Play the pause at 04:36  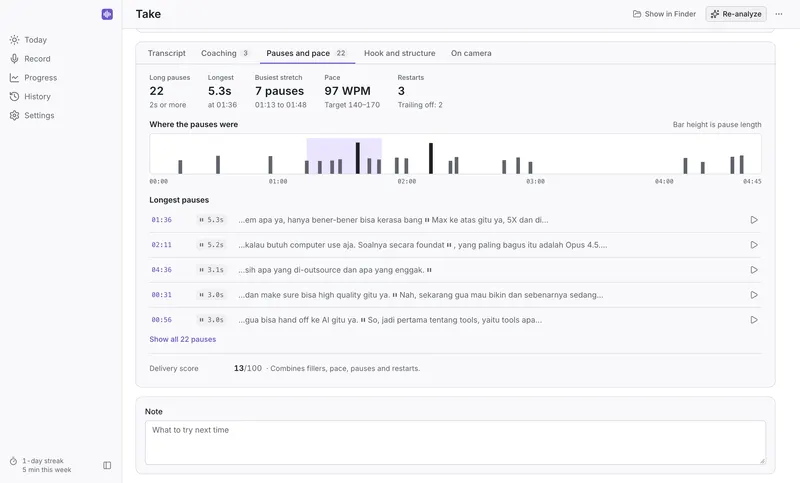[754, 270]
